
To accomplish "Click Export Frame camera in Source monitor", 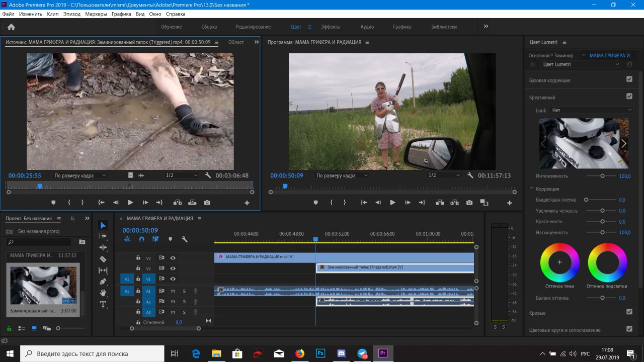I will [x=207, y=203].
